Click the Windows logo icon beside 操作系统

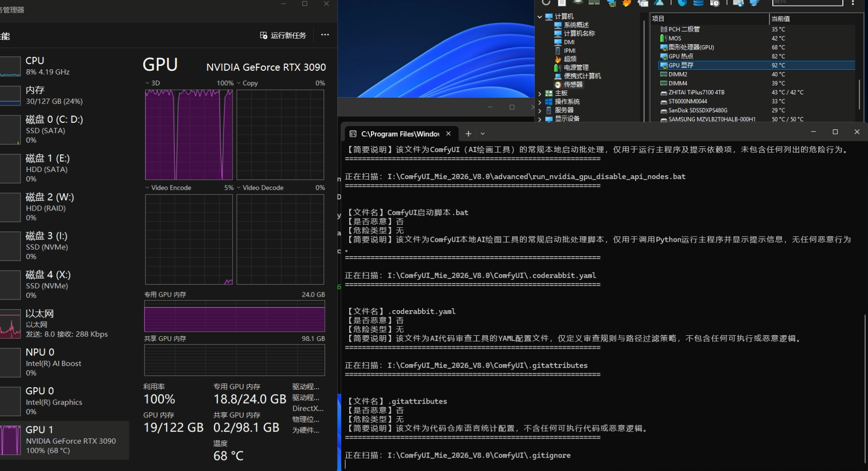(549, 102)
